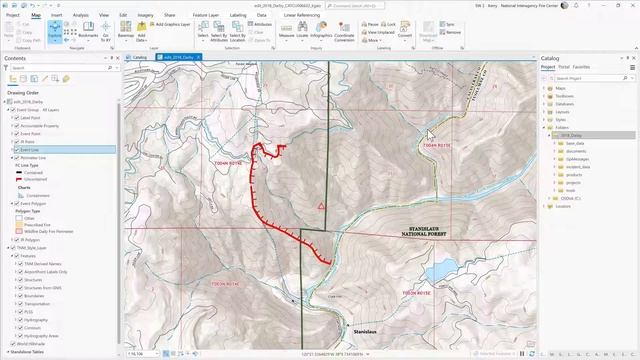Open Coordinate Conversion tool
640x360 pixels.
click(x=344, y=31)
